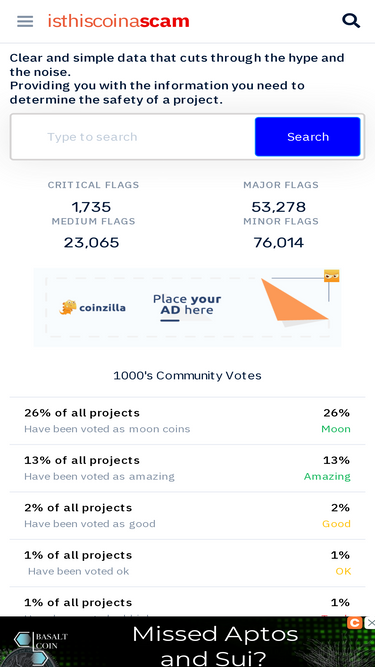Open the yellow Good vote label
The image size is (375, 667).
(x=336, y=524)
